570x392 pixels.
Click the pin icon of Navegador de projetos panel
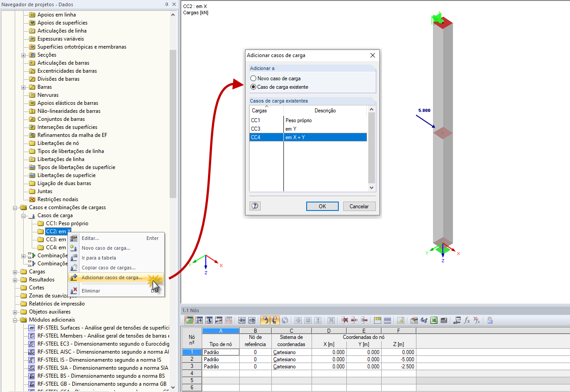166,4
